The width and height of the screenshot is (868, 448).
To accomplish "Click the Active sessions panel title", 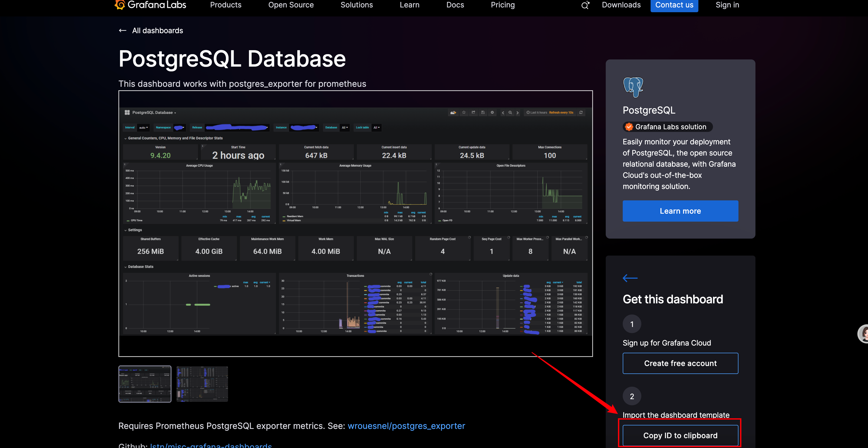I will [x=199, y=276].
